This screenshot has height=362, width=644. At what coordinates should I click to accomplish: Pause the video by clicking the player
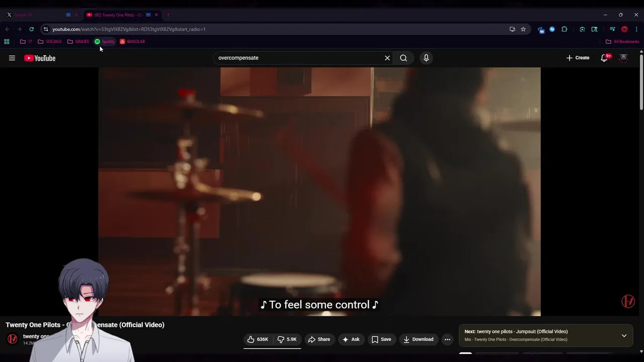tap(319, 192)
